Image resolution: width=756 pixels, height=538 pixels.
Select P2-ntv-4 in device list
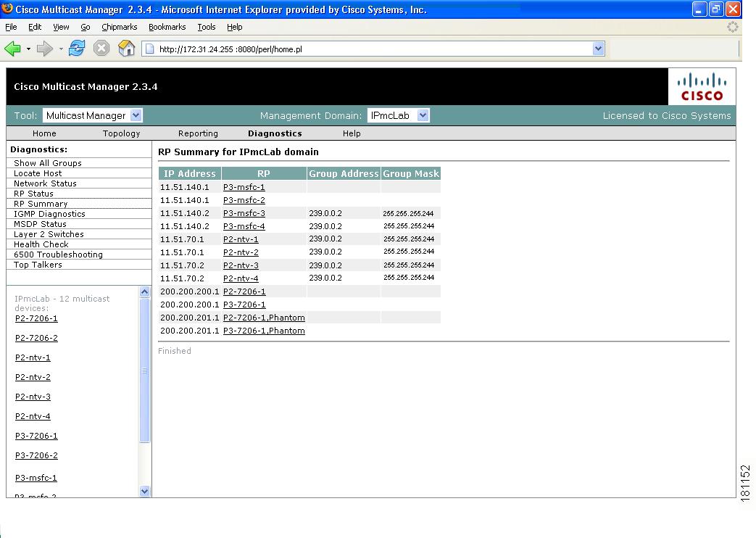point(33,416)
